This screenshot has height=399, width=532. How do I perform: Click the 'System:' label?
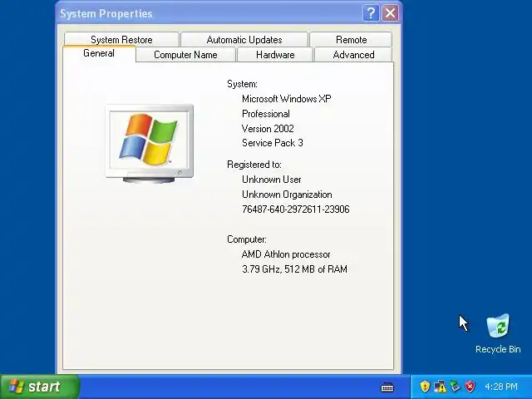[x=242, y=84]
